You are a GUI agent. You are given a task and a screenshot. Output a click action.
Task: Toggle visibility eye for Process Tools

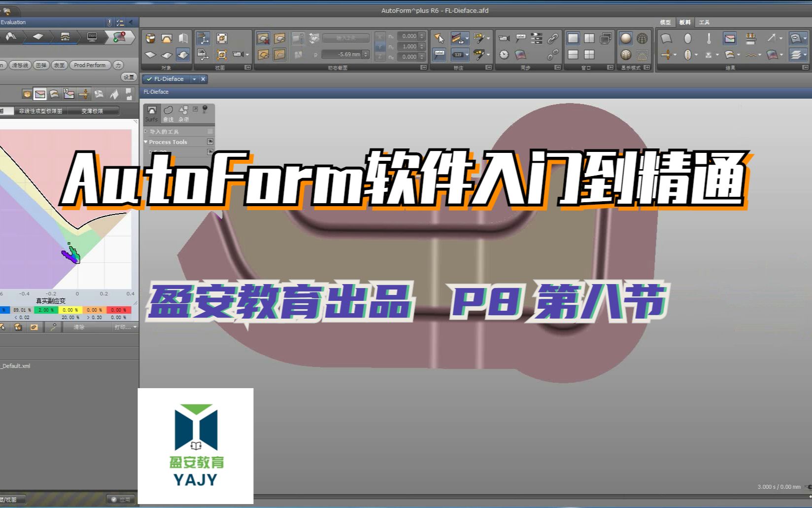tap(210, 142)
